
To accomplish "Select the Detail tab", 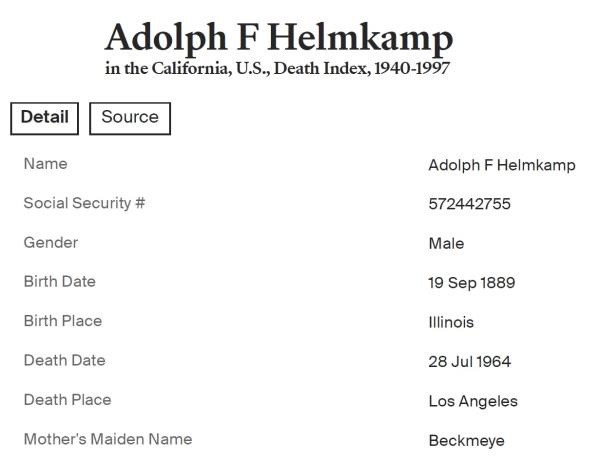I will click(45, 118).
